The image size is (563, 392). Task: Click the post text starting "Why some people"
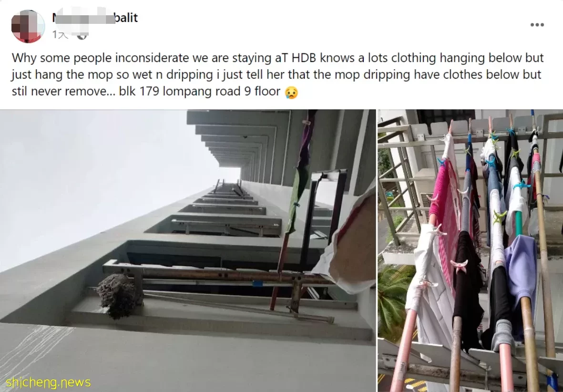(277, 75)
